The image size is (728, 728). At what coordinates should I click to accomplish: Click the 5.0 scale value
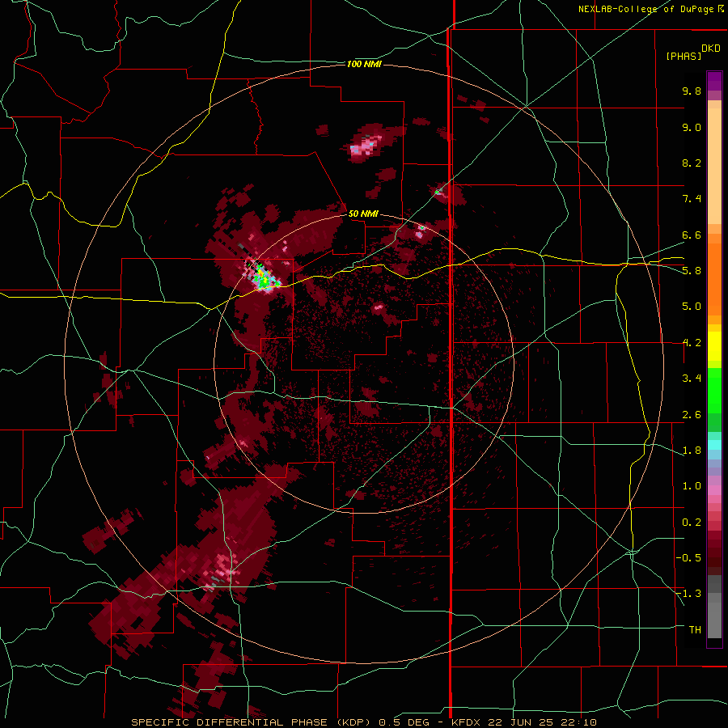tap(692, 307)
